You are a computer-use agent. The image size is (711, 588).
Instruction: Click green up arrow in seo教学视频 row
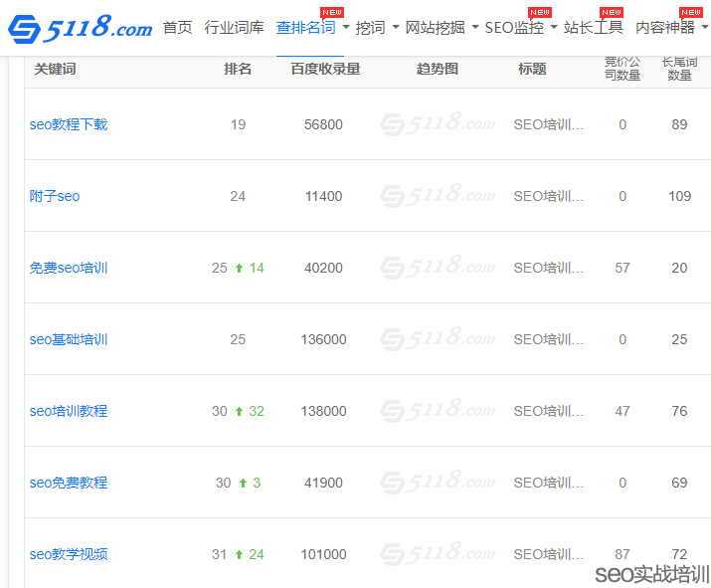[239, 554]
